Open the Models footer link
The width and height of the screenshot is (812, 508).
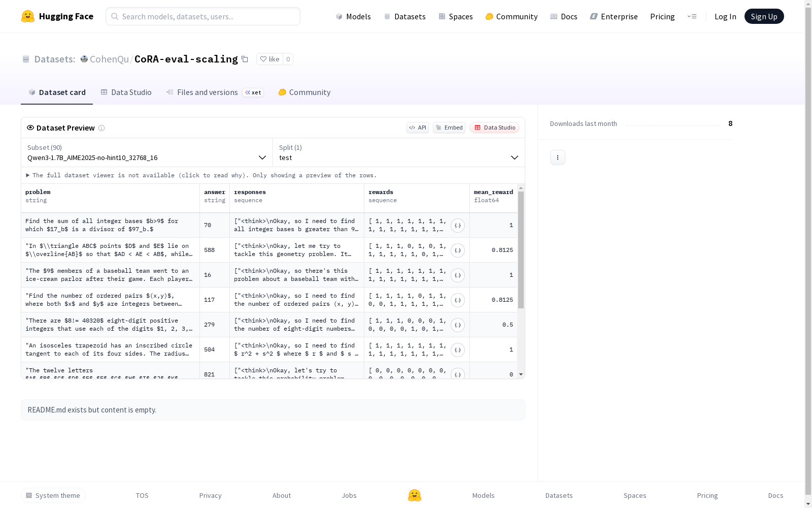coord(484,495)
